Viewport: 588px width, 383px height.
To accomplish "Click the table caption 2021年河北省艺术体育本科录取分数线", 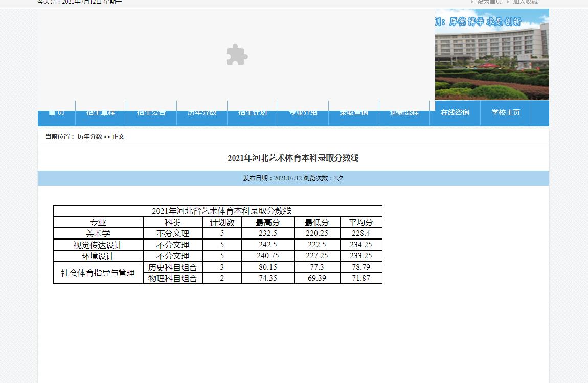I will coord(218,211).
